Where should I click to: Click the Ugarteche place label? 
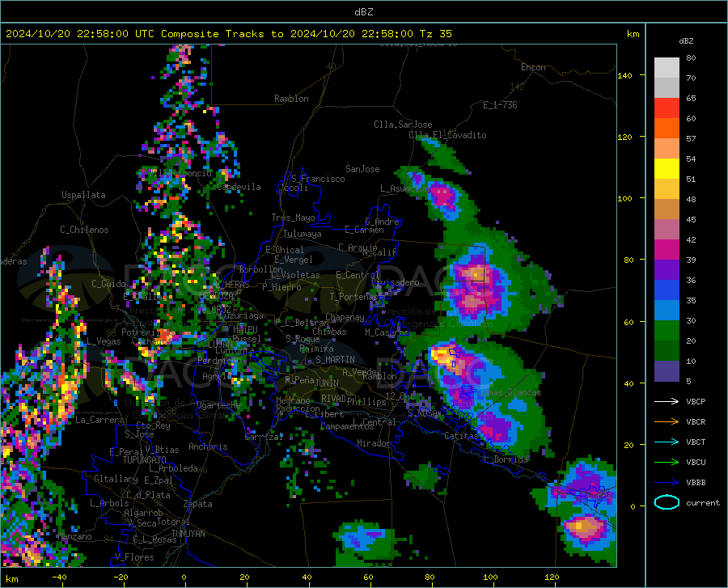tap(218, 405)
